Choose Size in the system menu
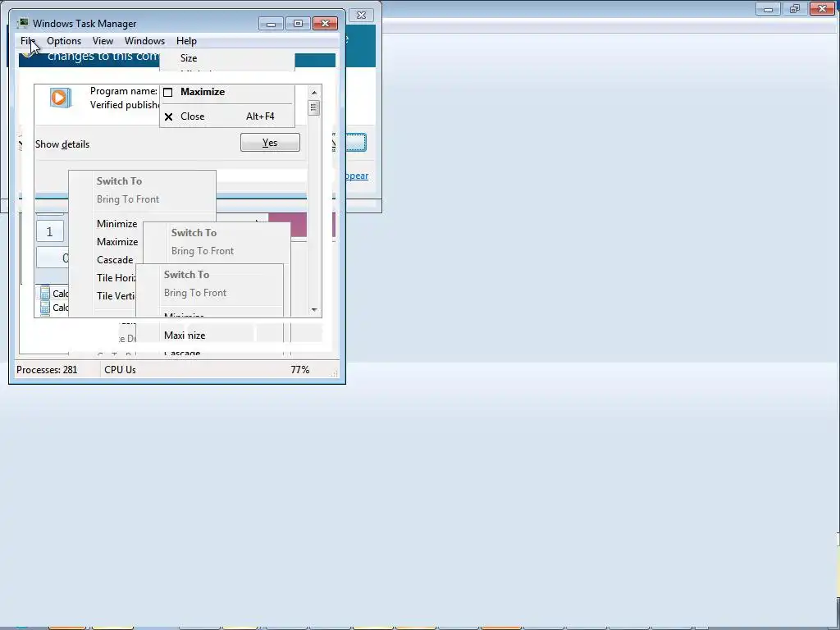This screenshot has height=630, width=840. (189, 58)
